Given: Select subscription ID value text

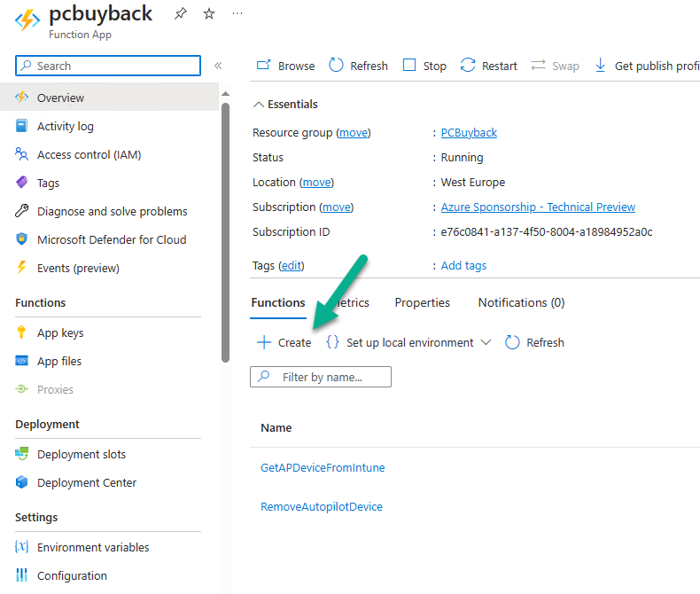Looking at the screenshot, I should tap(547, 232).
